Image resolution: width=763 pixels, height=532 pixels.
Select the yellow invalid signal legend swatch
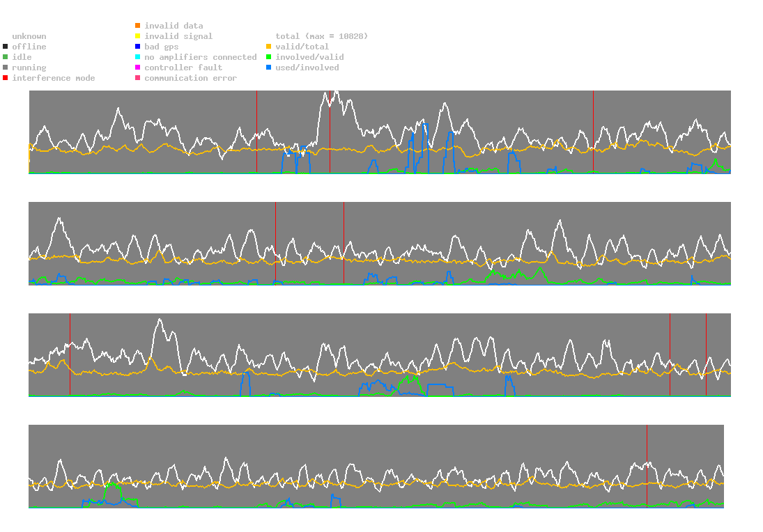(x=138, y=36)
